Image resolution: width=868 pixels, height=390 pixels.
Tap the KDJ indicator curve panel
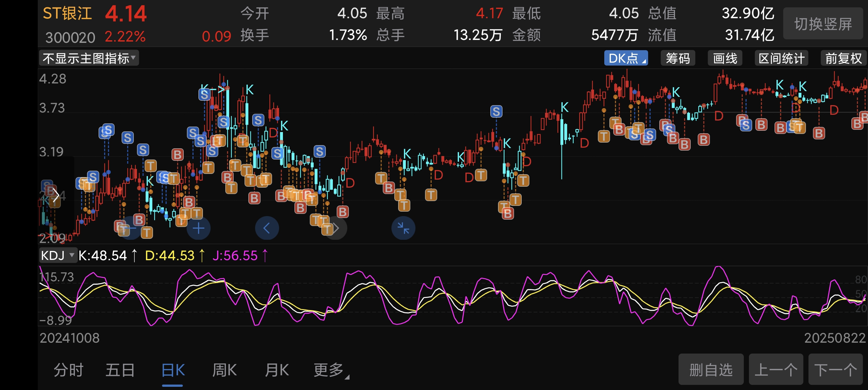pyautogui.click(x=453, y=295)
